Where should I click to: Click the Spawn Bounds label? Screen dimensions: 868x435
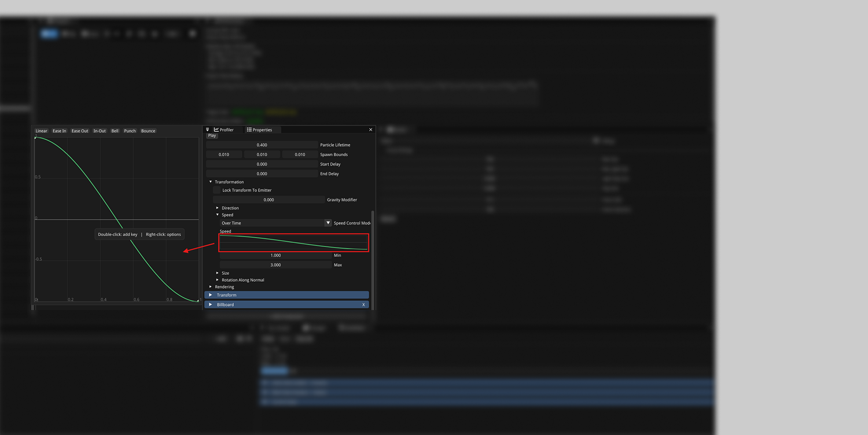[x=334, y=154]
